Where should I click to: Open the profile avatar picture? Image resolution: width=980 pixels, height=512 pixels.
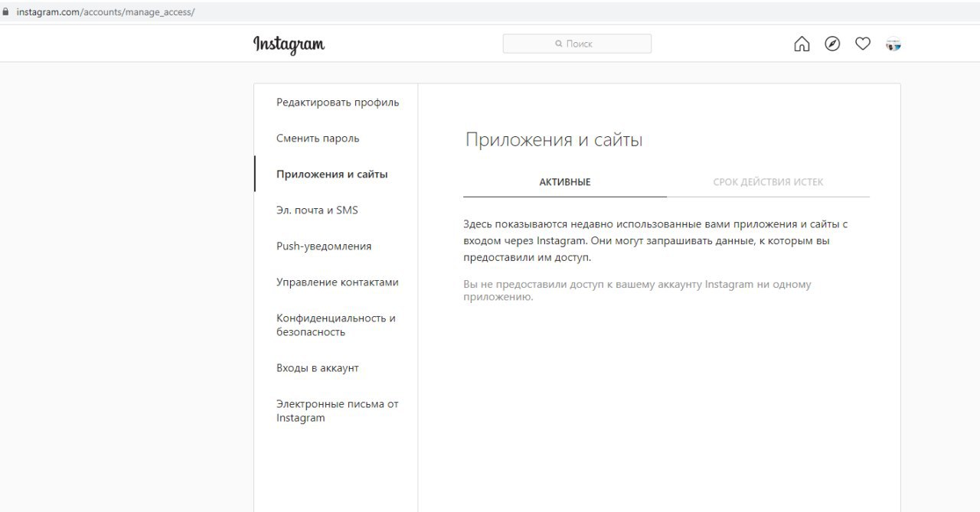[893, 44]
